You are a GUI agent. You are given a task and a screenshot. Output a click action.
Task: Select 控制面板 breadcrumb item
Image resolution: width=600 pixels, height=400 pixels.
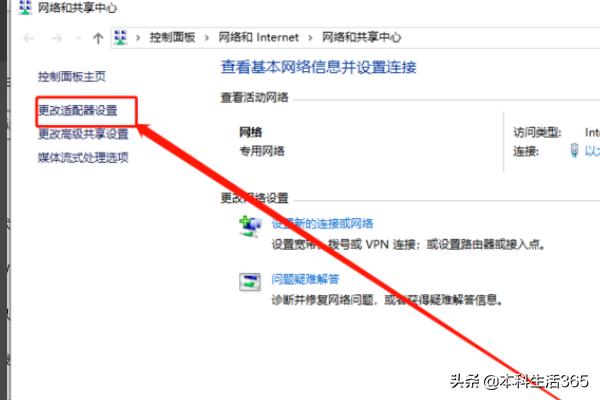172,37
